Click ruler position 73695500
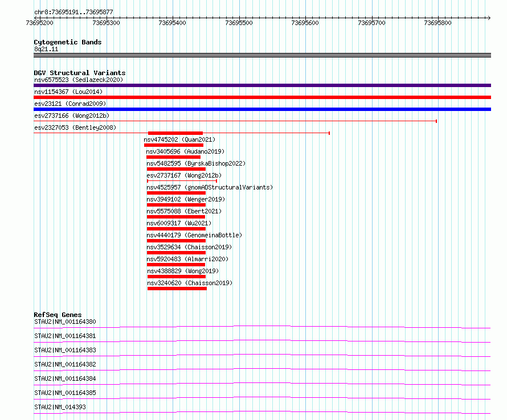 coord(239,23)
